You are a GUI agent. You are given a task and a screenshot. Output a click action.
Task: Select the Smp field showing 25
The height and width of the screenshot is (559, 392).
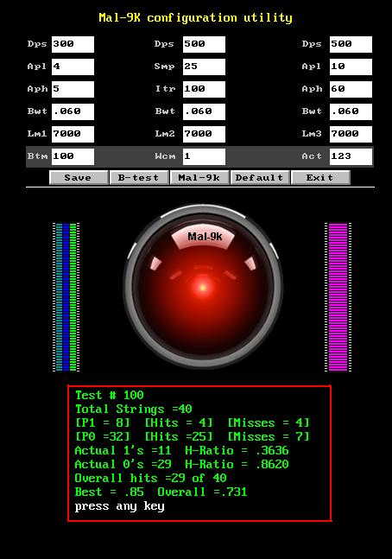[204, 67]
